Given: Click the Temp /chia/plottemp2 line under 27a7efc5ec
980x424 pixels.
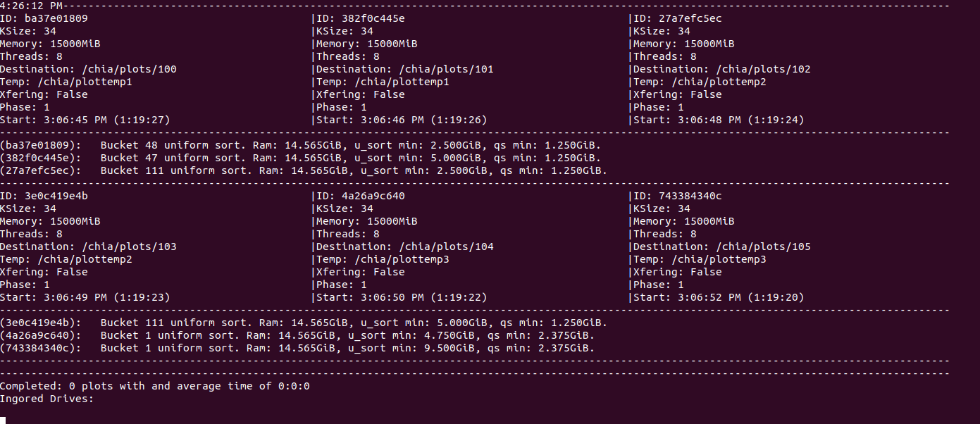Looking at the screenshot, I should click(x=700, y=82).
